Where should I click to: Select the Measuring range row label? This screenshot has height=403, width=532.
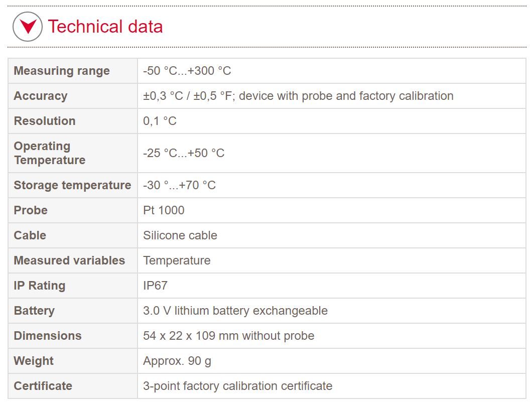click(62, 71)
